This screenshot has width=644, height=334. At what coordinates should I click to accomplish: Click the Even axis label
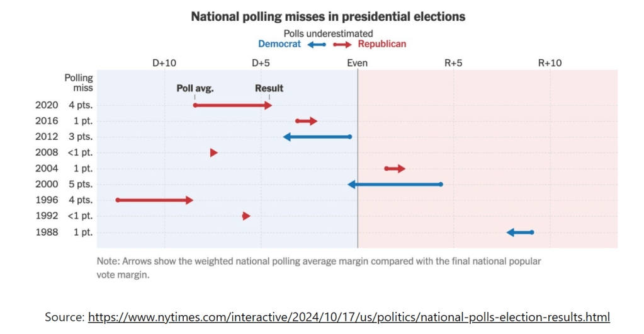point(358,63)
